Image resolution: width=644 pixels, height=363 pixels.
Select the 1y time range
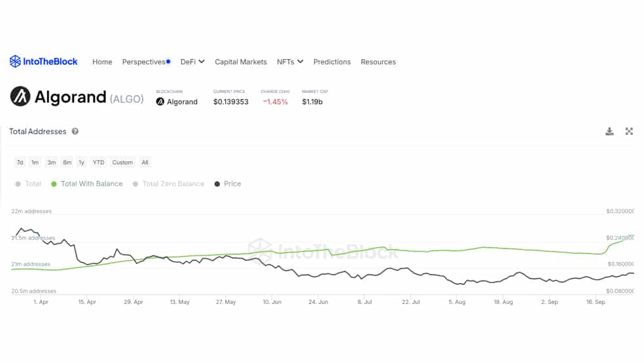[81, 162]
